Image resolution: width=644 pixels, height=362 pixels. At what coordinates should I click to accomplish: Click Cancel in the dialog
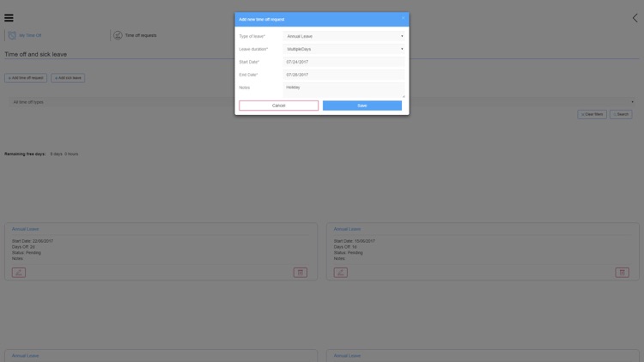point(278,106)
